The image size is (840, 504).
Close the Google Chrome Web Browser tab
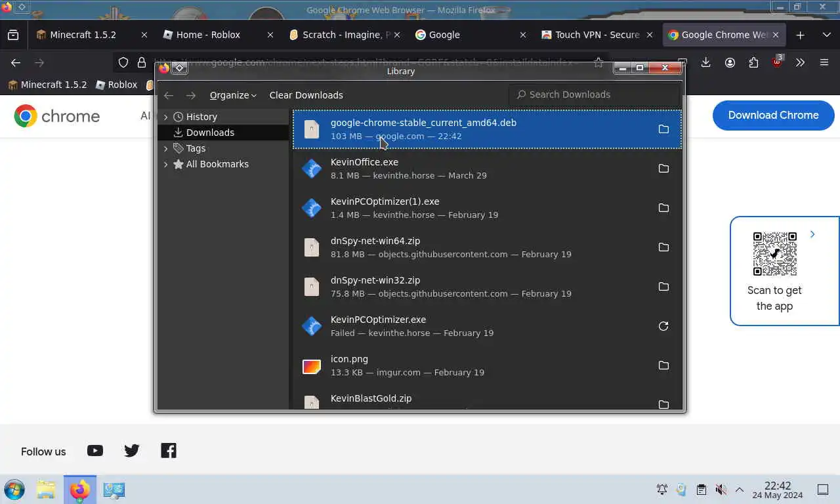click(776, 35)
